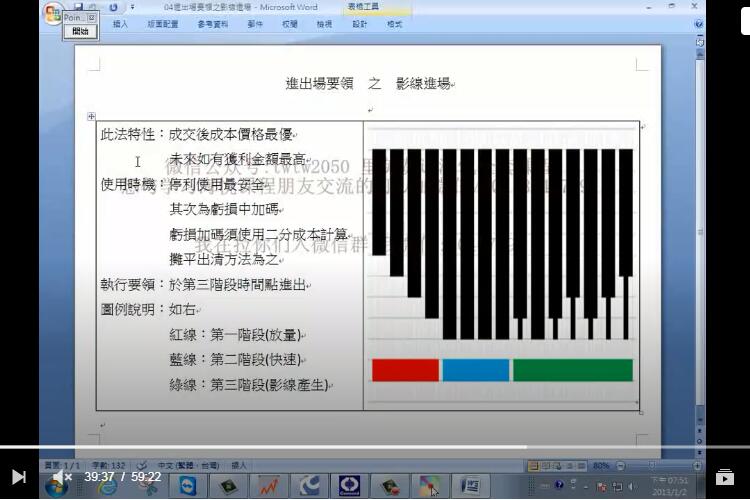
Task: Open the 參考資料 (References) ribbon tab
Action: (212, 24)
